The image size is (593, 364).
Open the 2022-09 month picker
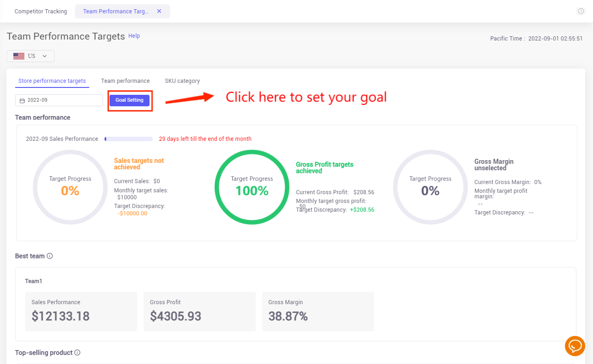(x=59, y=100)
